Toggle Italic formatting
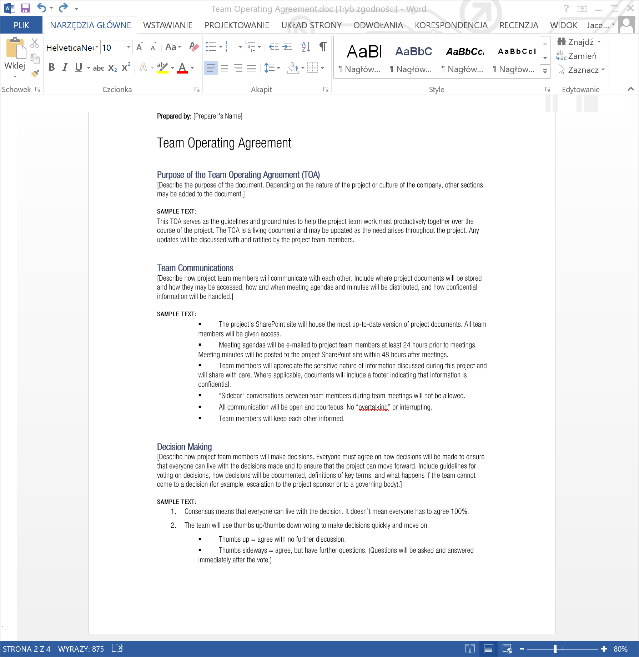This screenshot has height=657, width=639. 65,68
